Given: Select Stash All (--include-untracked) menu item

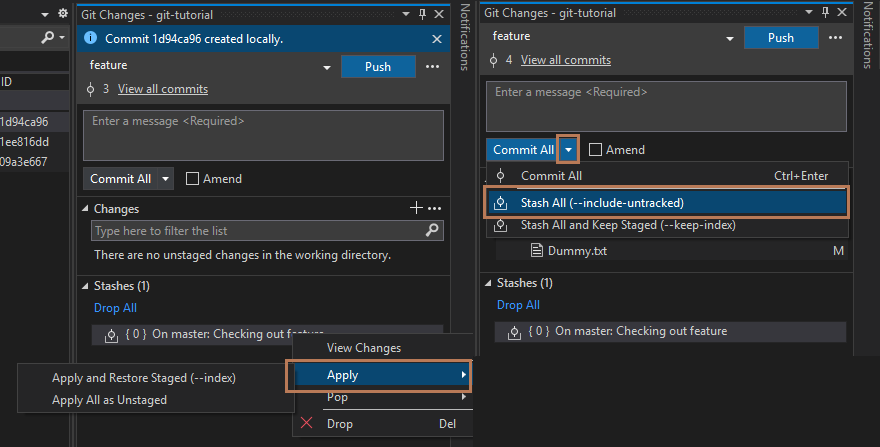Looking at the screenshot, I should (x=667, y=203).
